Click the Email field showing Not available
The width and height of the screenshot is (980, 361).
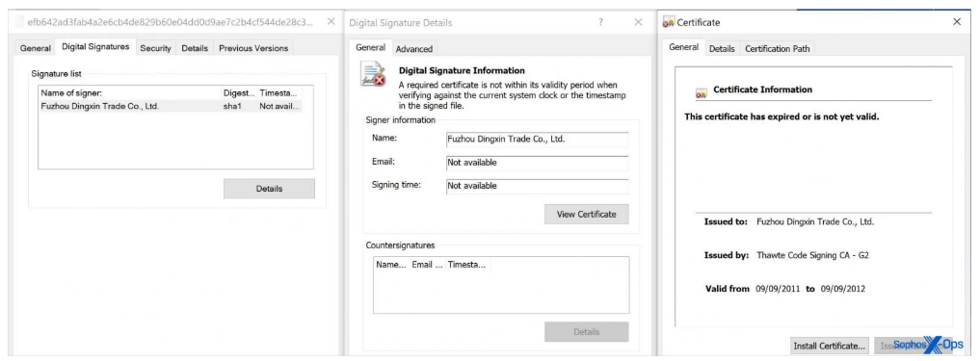coord(538,163)
